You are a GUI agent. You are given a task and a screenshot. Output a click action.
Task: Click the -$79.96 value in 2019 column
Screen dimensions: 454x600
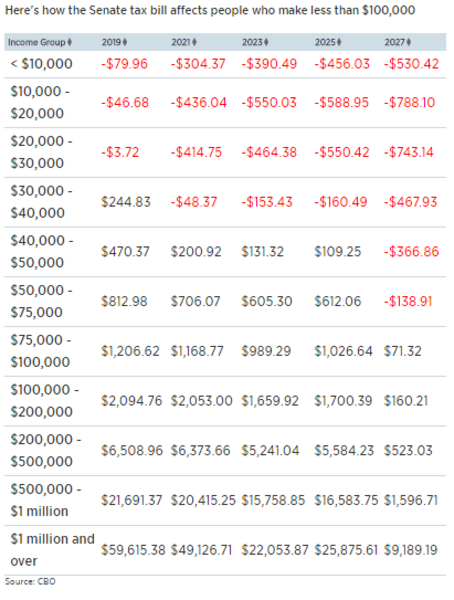[124, 64]
